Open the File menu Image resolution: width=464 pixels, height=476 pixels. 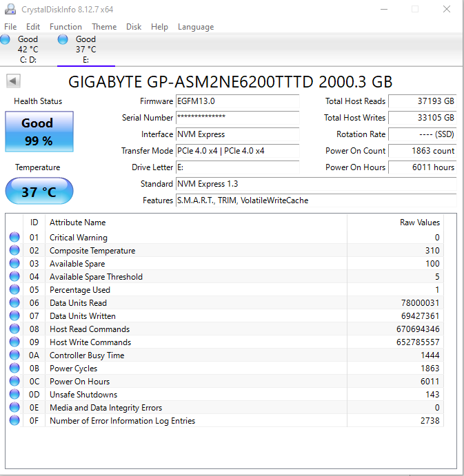point(10,27)
